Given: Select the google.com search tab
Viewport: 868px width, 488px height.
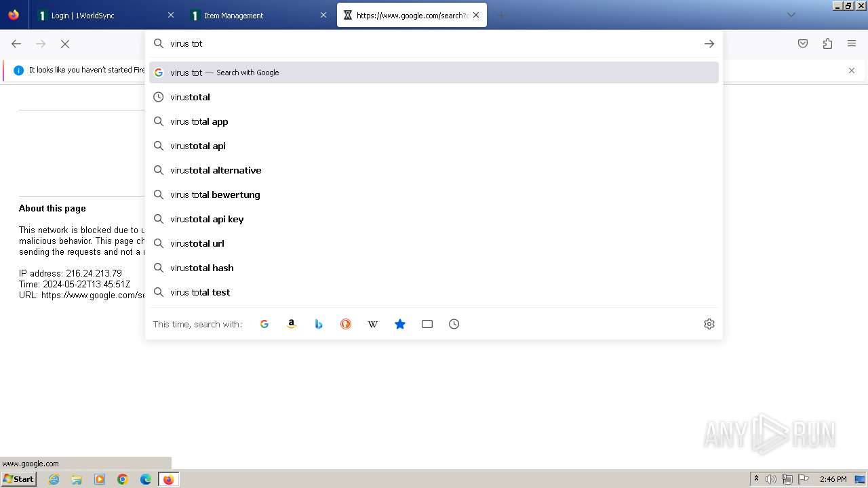Looking at the screenshot, I should pyautogui.click(x=412, y=15).
